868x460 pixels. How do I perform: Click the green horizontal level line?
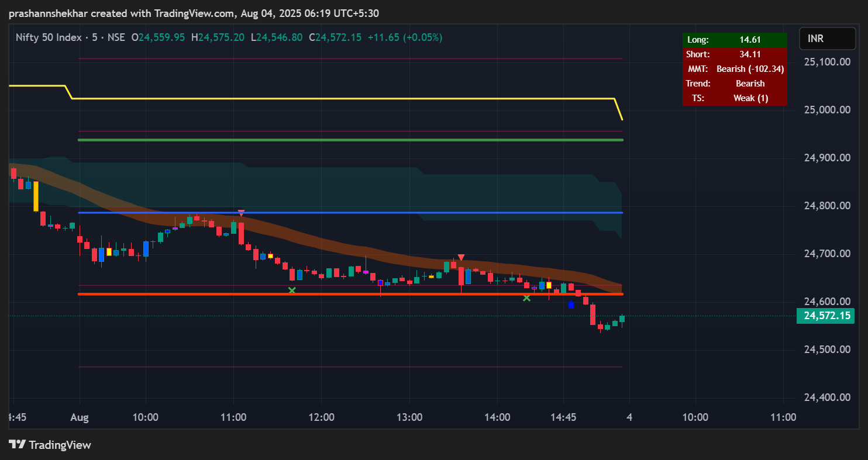pos(351,139)
